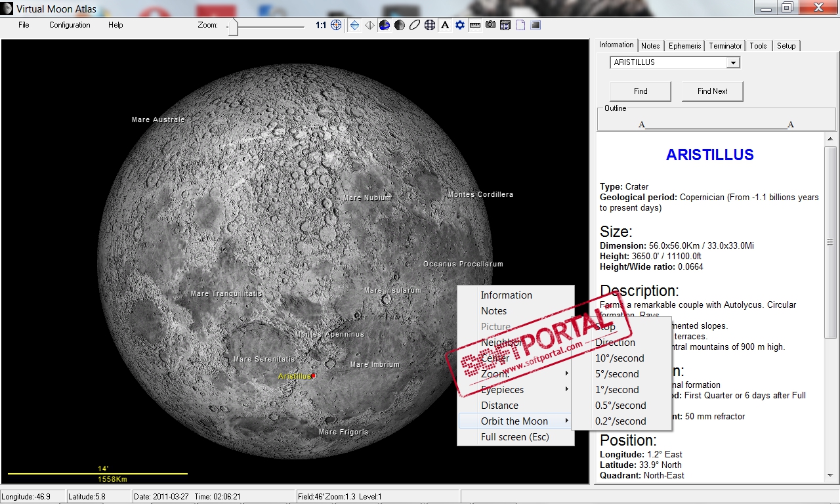840x504 pixels.
Task: Toggle labels with the letter A icon
Action: 445,25
